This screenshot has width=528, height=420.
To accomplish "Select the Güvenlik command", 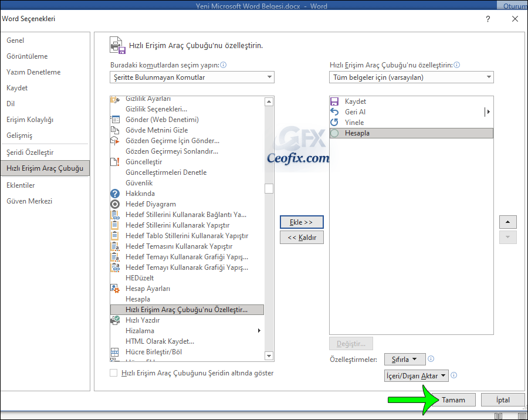I will [187, 183].
